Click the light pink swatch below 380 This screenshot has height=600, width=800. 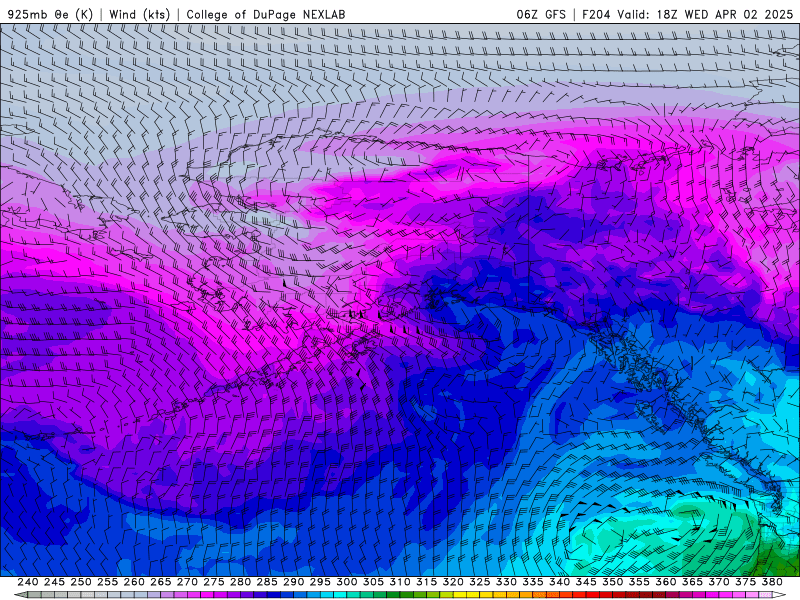pos(765,595)
